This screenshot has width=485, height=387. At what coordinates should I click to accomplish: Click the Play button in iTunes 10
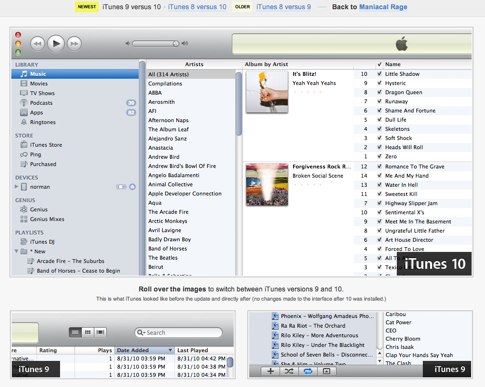(56, 43)
